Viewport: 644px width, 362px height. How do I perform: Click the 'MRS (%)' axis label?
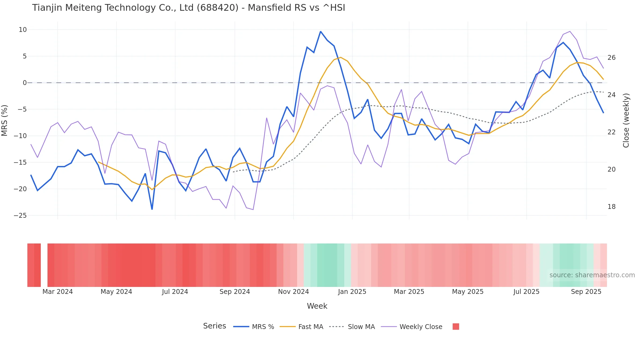[5, 120]
